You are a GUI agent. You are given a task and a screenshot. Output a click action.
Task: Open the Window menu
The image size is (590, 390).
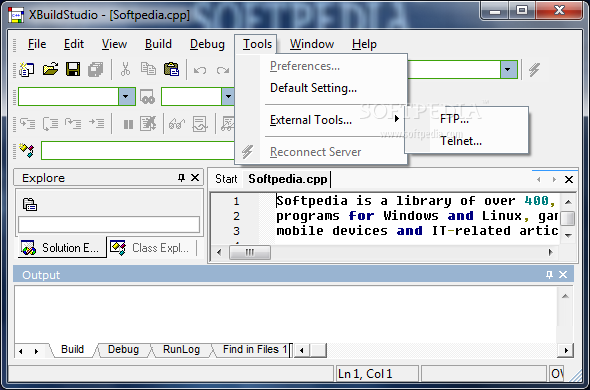coord(312,44)
